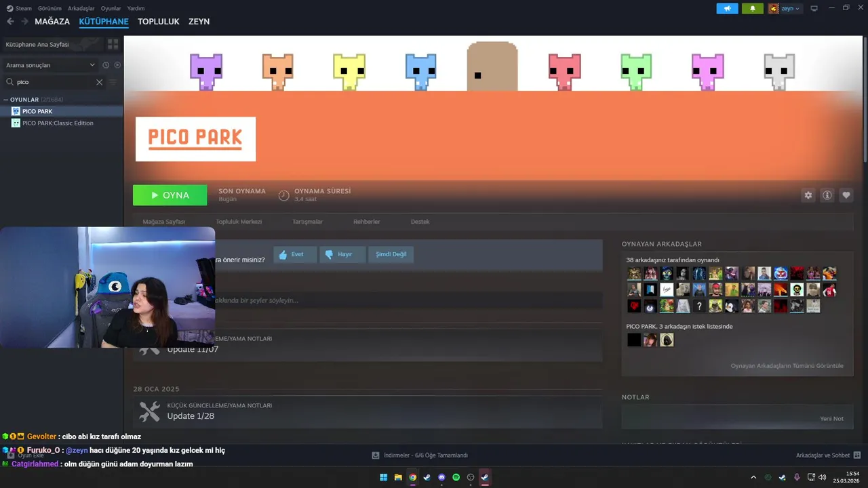The height and width of the screenshot is (488, 868).
Task: Open Spotify in the taskbar
Action: [x=456, y=477]
